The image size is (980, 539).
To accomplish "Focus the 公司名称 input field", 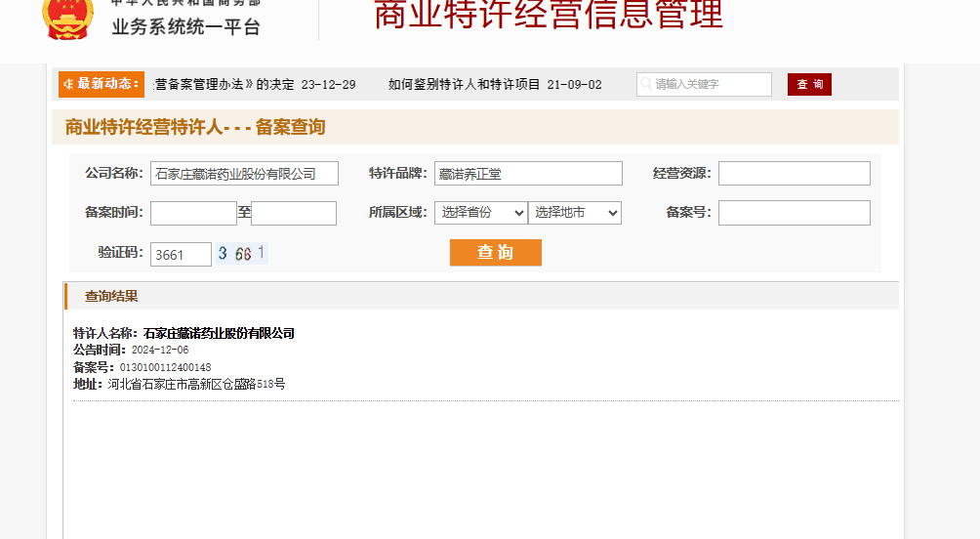I will pyautogui.click(x=244, y=173).
